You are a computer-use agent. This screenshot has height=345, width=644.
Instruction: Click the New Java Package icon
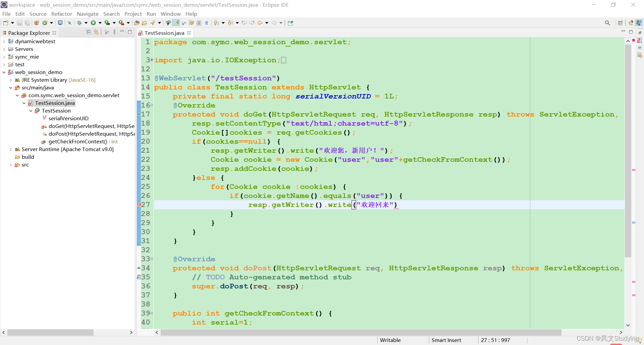(x=37, y=23)
